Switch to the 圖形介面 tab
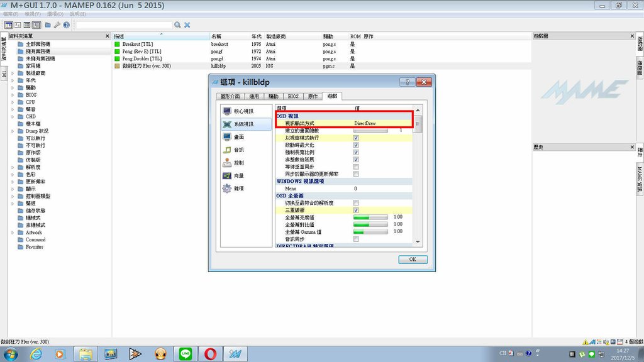This screenshot has width=644, height=362. pyautogui.click(x=230, y=96)
